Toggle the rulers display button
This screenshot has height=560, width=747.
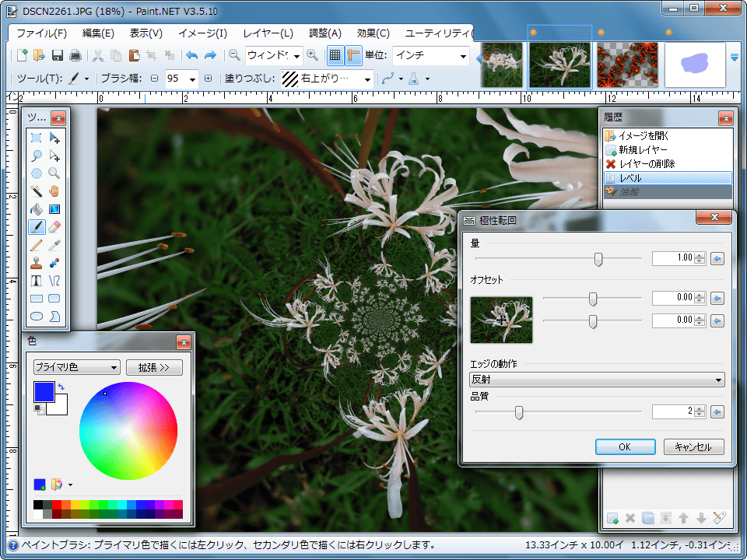point(354,55)
